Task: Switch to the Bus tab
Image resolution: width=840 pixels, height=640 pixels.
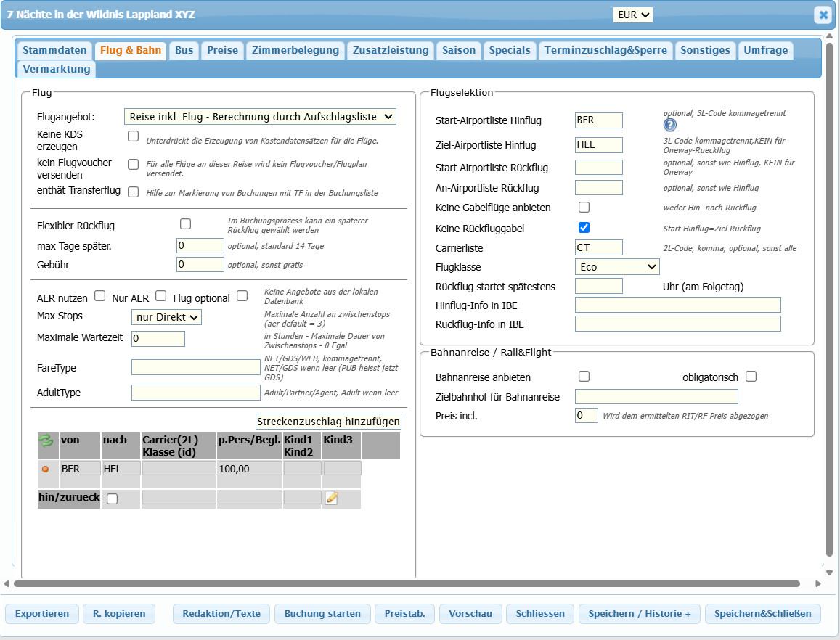Action: (184, 50)
